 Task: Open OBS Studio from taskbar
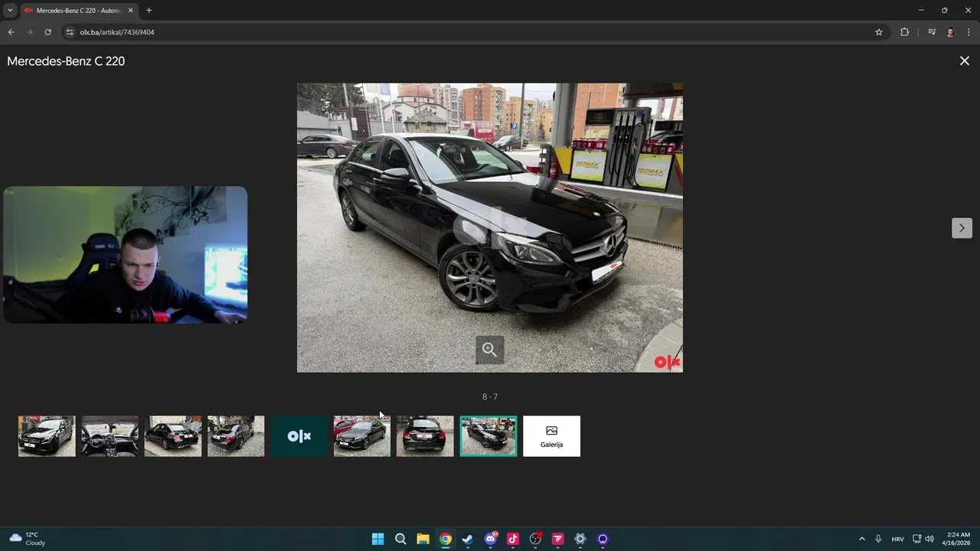coord(535,539)
